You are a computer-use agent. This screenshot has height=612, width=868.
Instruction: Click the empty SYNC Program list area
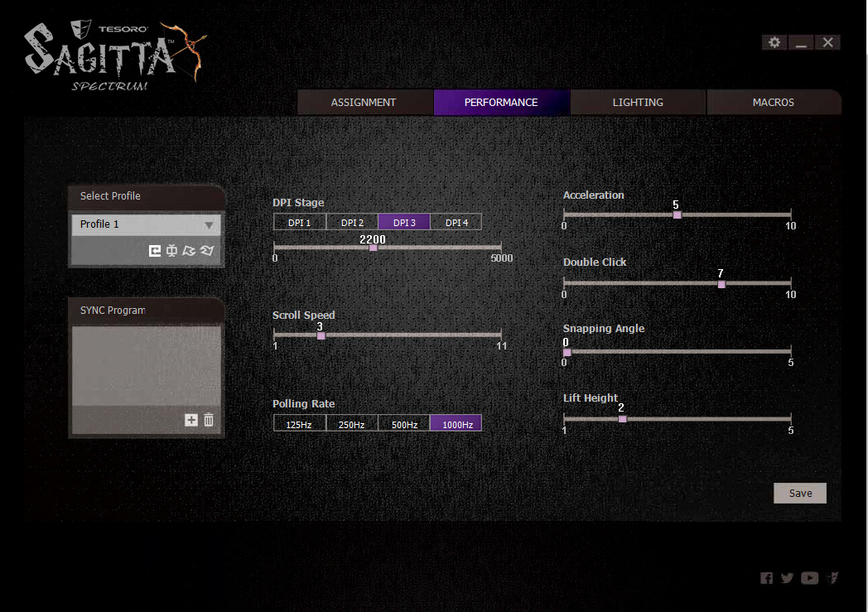tap(146, 364)
